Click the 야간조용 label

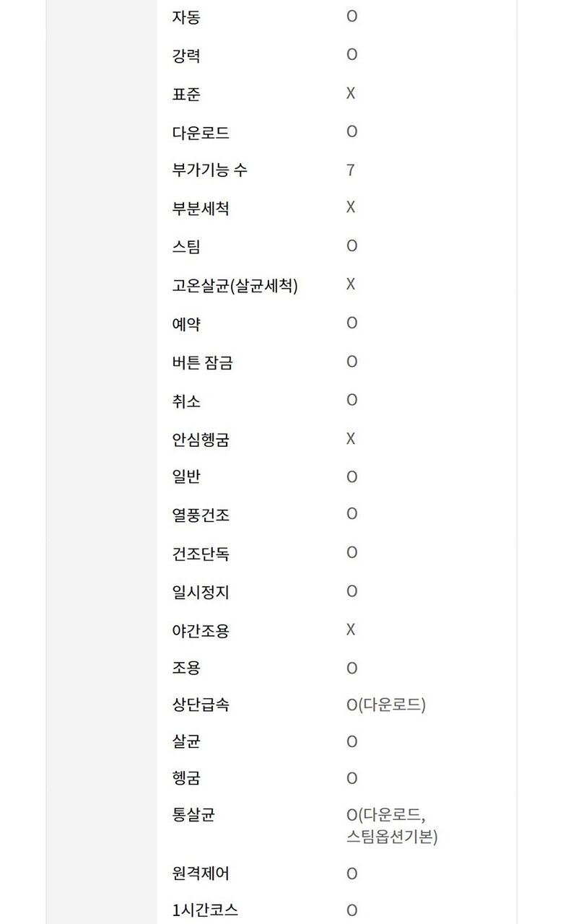pyautogui.click(x=201, y=632)
